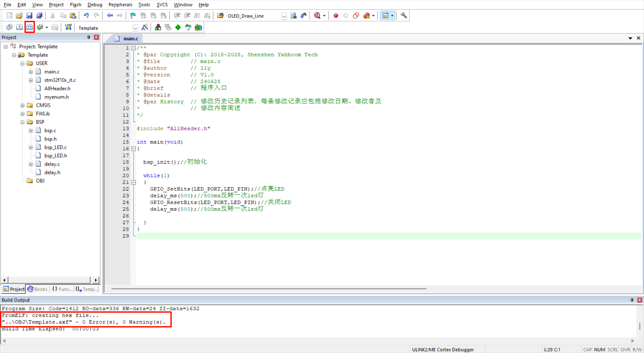Open the OLED_Draw_Line find dropdown
This screenshot has height=353, width=644.
point(284,16)
